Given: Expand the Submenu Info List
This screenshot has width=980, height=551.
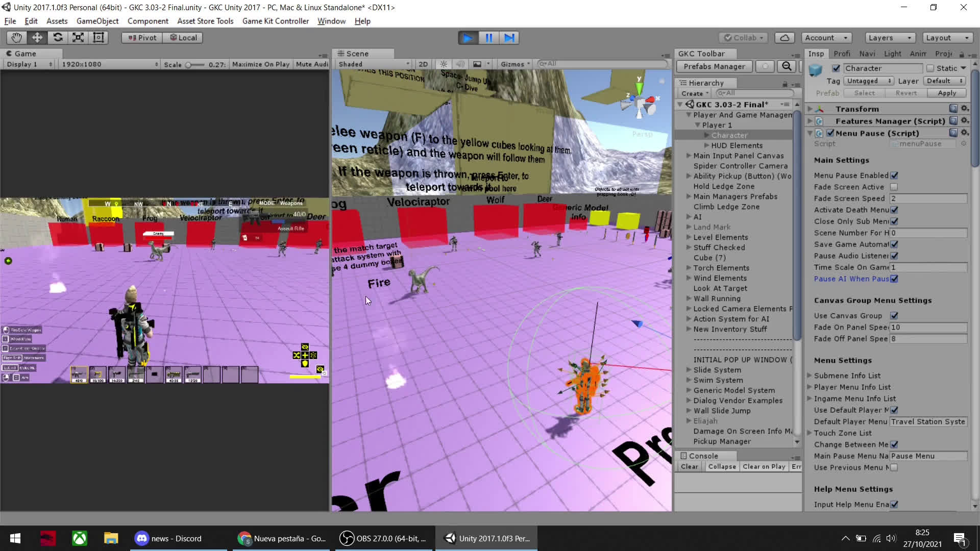Looking at the screenshot, I should click(810, 375).
